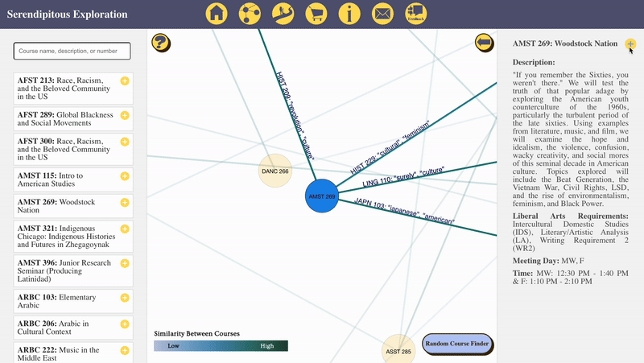
Task: Click the Similarity Low-High color legend bar
Action: pos(221,346)
